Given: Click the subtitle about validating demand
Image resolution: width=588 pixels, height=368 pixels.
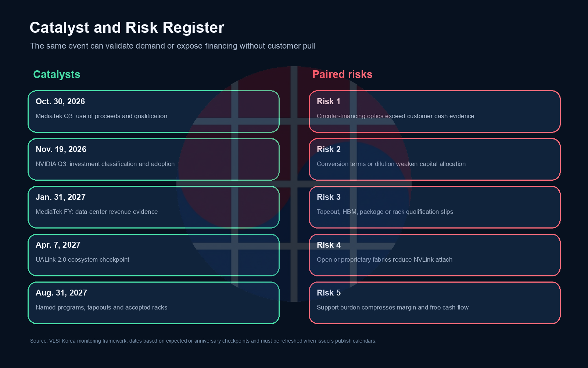Looking at the screenshot, I should point(173,46).
